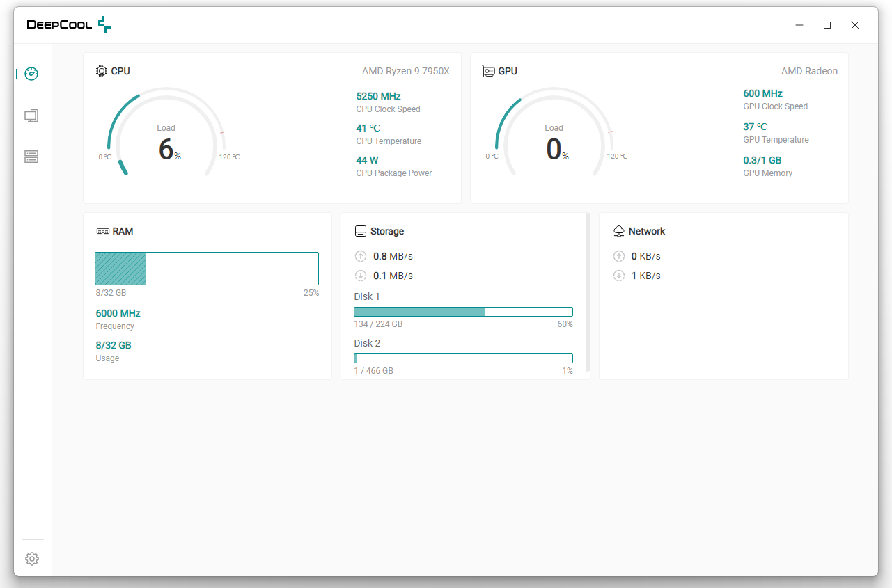Click the CPU load gauge
Screen dimensions: 892x588
(166, 132)
